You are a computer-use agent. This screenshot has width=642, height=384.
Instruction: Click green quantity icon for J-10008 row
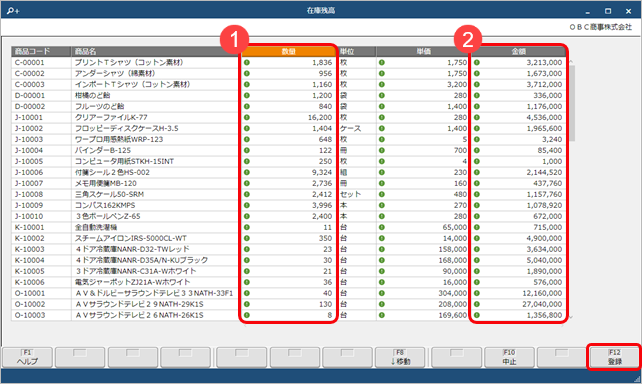(246, 194)
